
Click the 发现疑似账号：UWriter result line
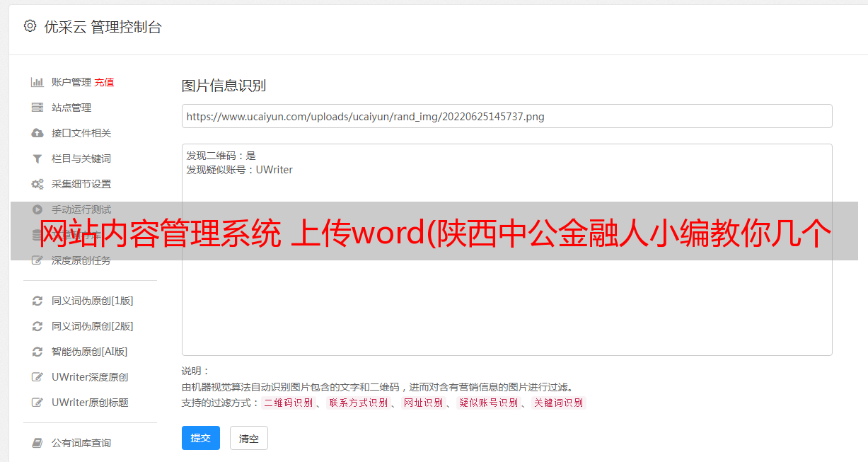pos(239,170)
